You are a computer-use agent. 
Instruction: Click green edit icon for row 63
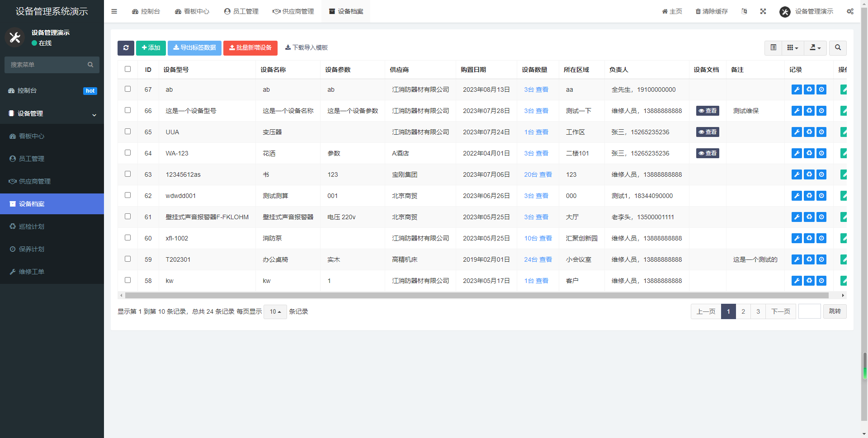844,174
